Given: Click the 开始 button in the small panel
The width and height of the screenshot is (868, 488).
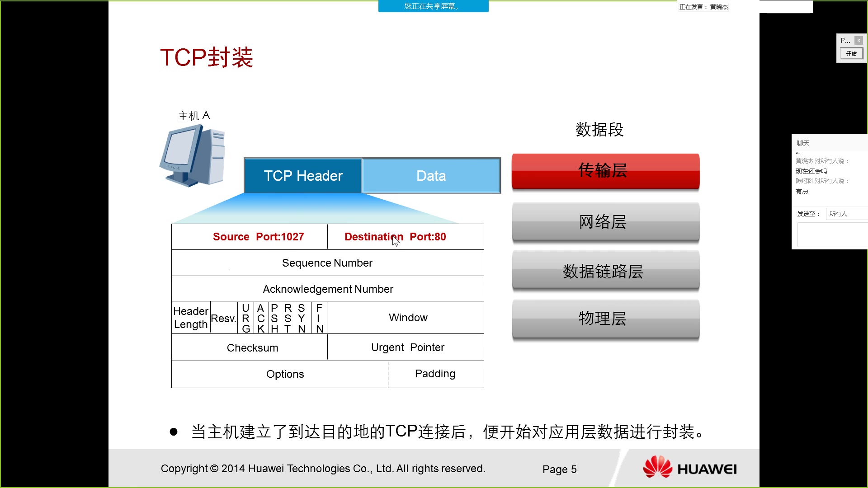Looking at the screenshot, I should click(851, 53).
